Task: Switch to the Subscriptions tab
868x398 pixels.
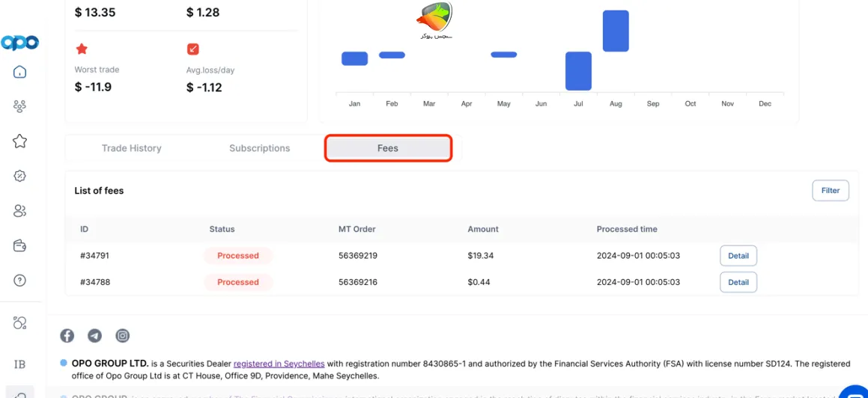Action: pos(259,148)
